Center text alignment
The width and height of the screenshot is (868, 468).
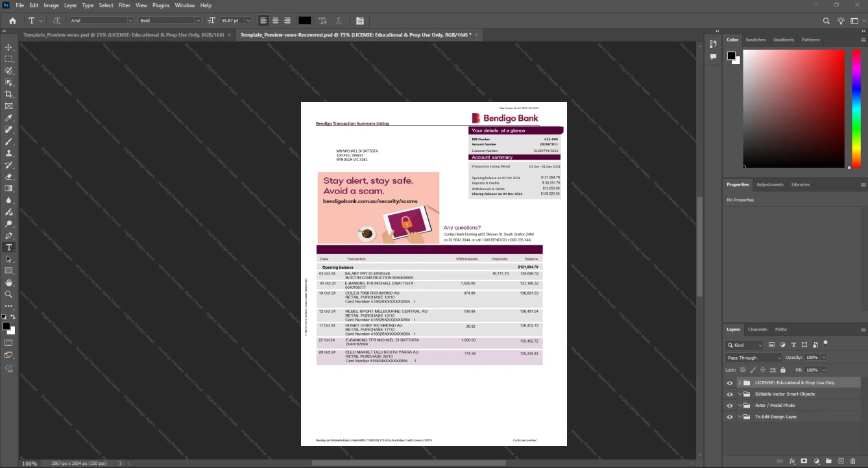[x=275, y=21]
